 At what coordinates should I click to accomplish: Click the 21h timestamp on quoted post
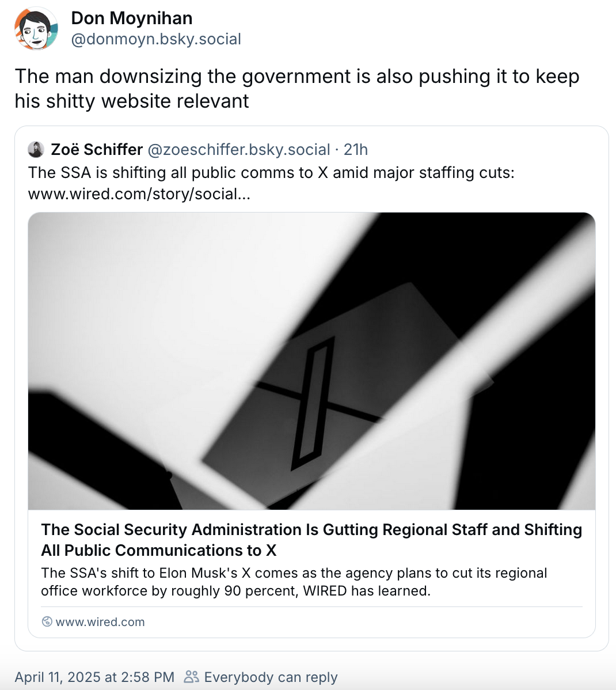(x=356, y=150)
